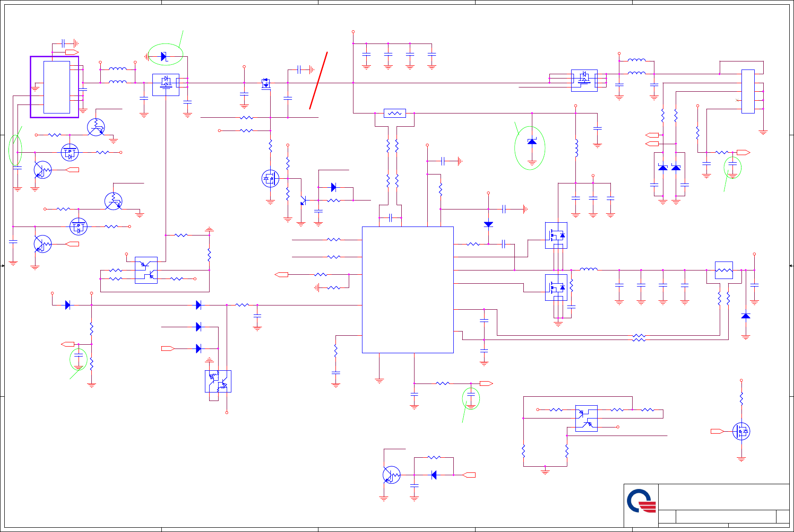Select the vertical inductor below the top rail
The height and width of the screenshot is (532, 794).
pos(576,148)
